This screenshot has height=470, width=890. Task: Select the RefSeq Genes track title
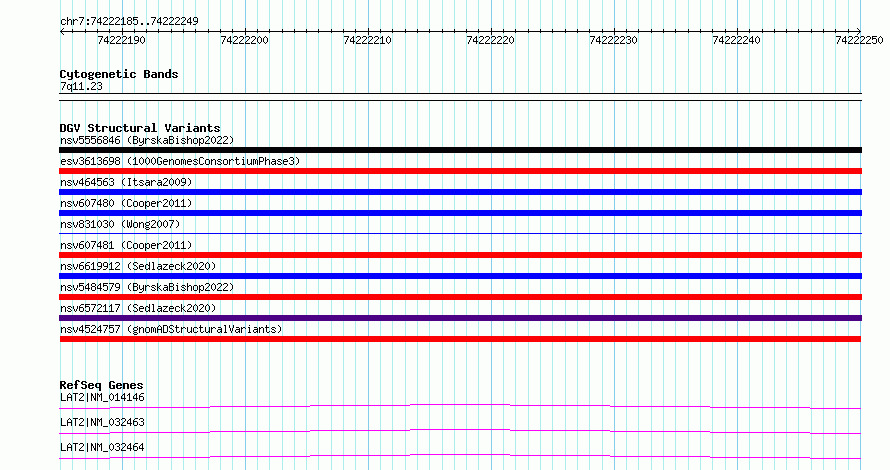pyautogui.click(x=101, y=385)
